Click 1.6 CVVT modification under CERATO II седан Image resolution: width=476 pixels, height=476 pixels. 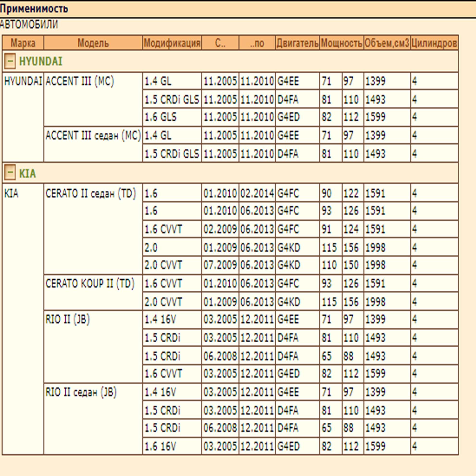172,229
